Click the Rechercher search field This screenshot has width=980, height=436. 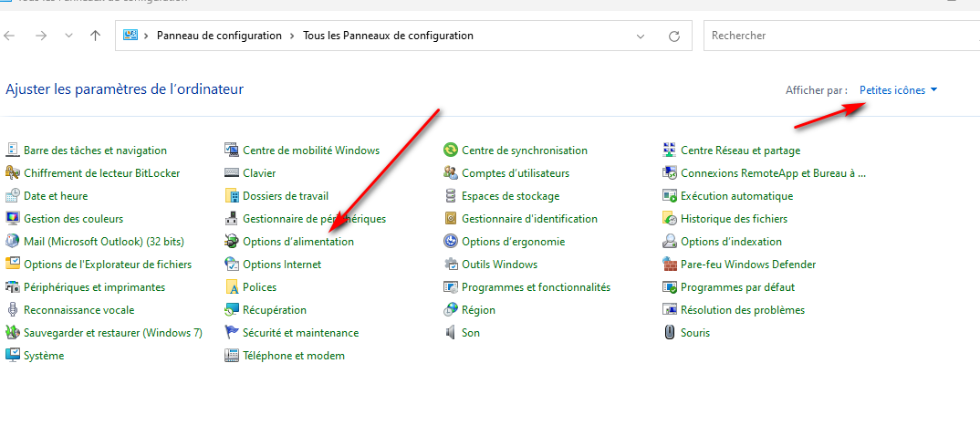click(x=839, y=36)
